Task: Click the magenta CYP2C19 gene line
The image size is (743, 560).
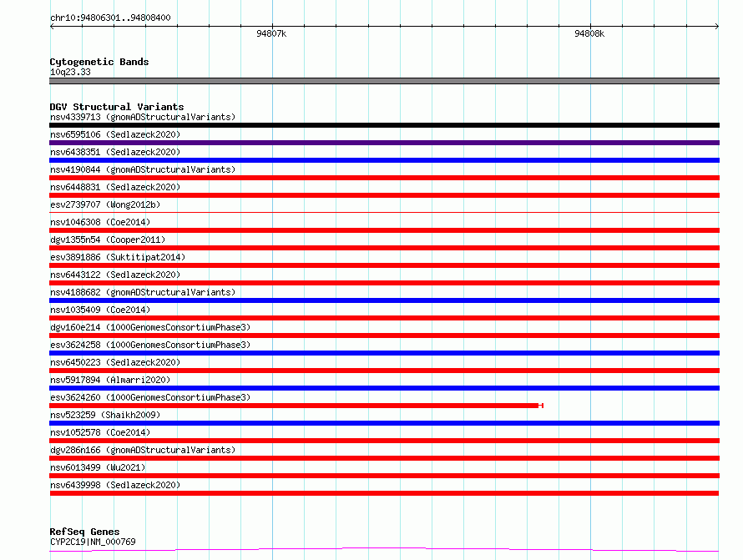Action: tap(384, 549)
